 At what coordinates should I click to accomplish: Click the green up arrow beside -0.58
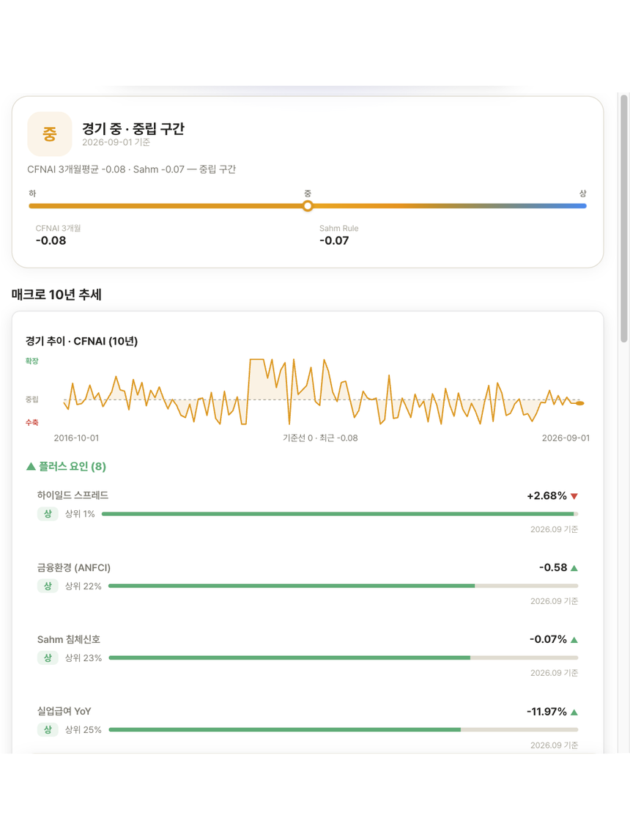(574, 568)
